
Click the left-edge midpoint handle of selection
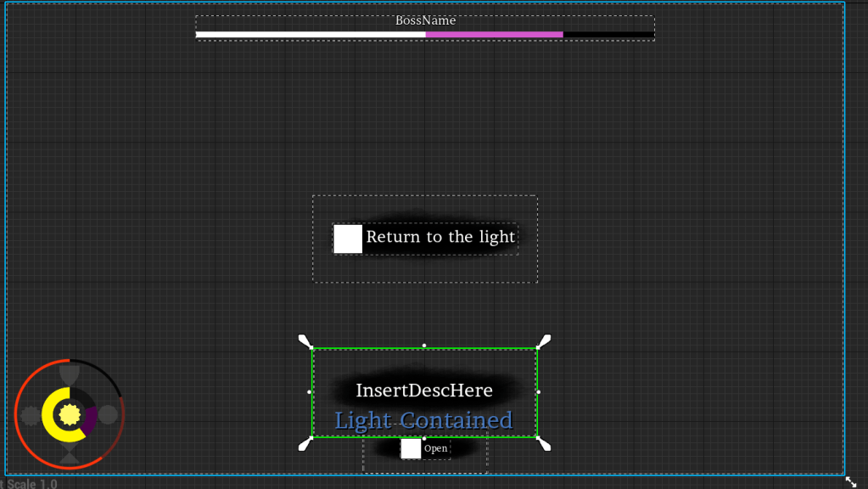(309, 392)
